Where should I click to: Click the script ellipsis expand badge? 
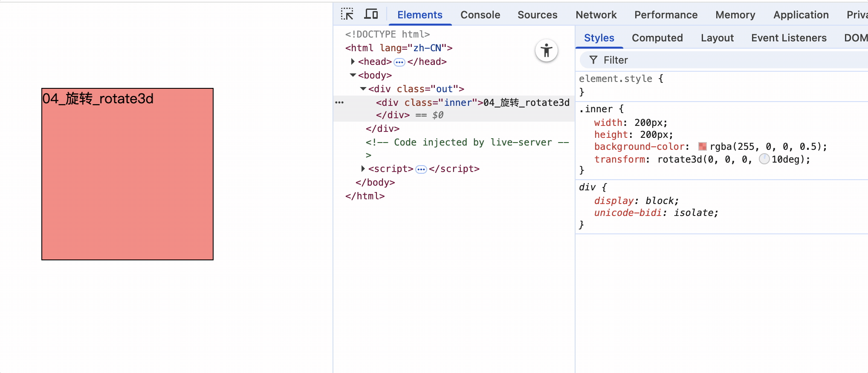[x=421, y=169]
